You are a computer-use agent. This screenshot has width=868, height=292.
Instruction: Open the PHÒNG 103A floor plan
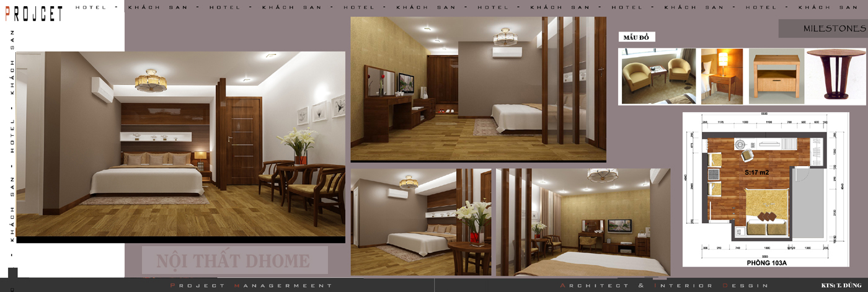click(765, 186)
